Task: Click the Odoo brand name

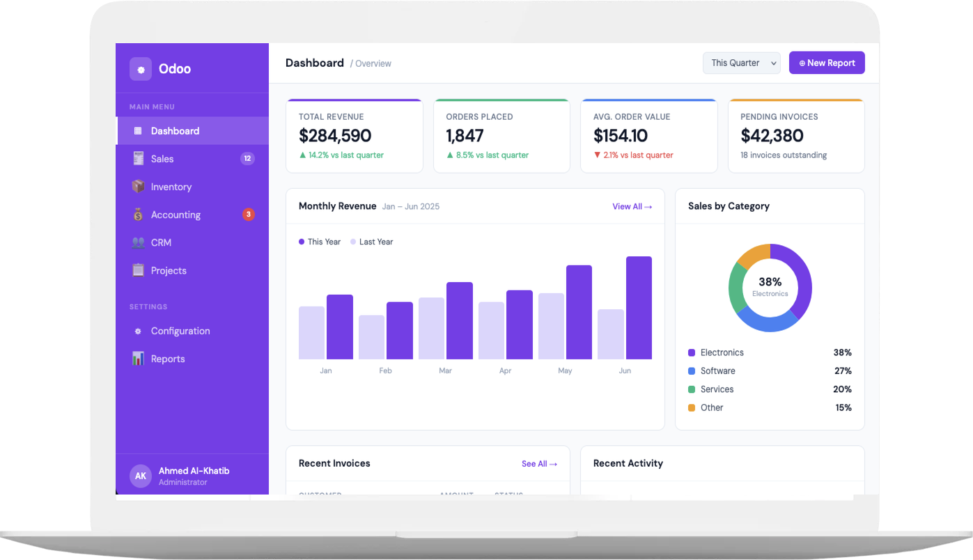Action: tap(175, 69)
